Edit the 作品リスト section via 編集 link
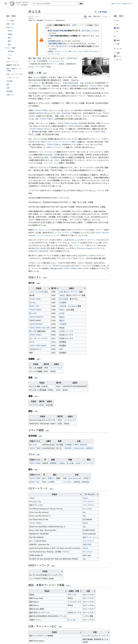 coord(45,278)
